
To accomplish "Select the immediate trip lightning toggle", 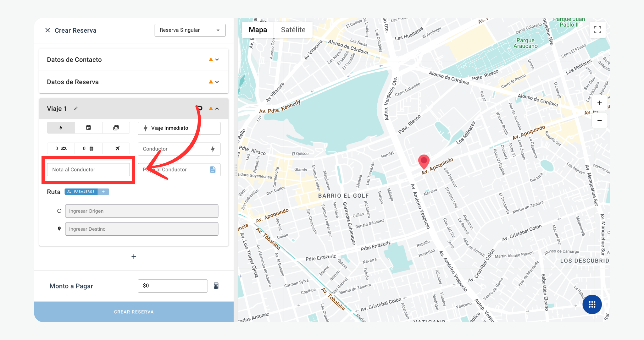I will 61,128.
